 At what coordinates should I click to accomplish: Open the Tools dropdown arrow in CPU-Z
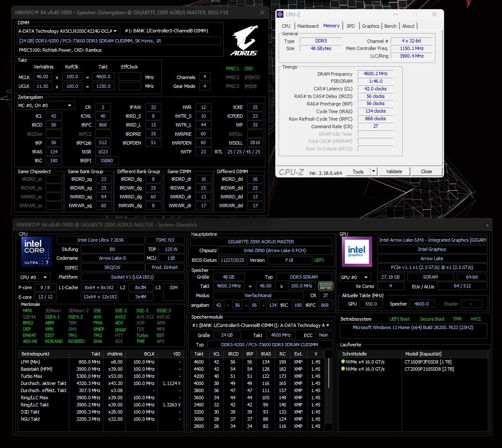(x=373, y=171)
